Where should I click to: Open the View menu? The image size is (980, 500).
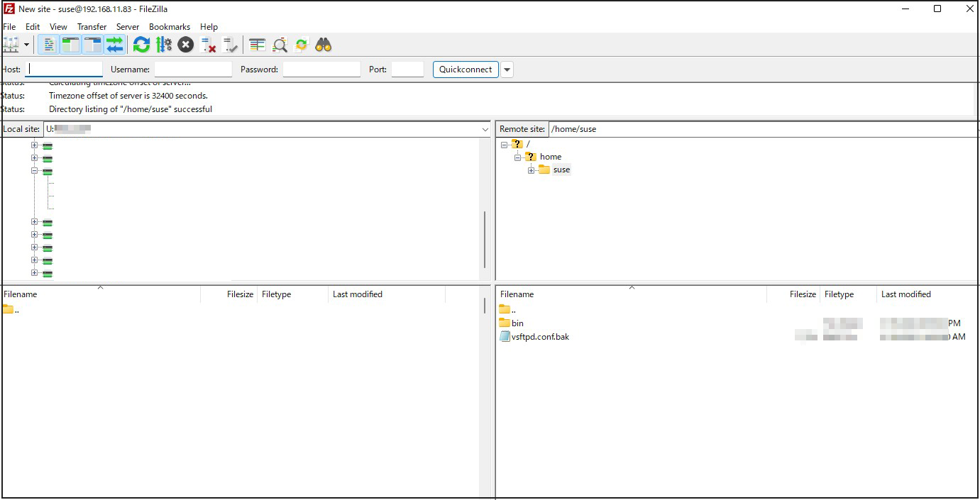click(x=58, y=27)
